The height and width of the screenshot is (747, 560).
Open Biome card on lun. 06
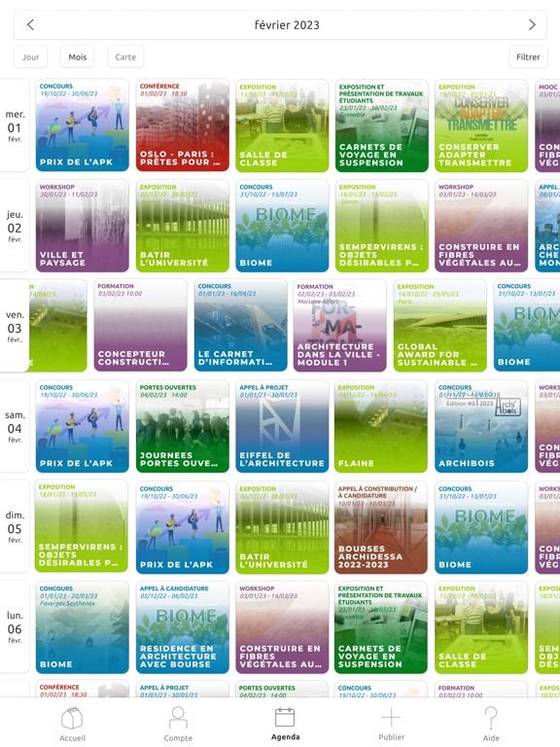tap(83, 627)
